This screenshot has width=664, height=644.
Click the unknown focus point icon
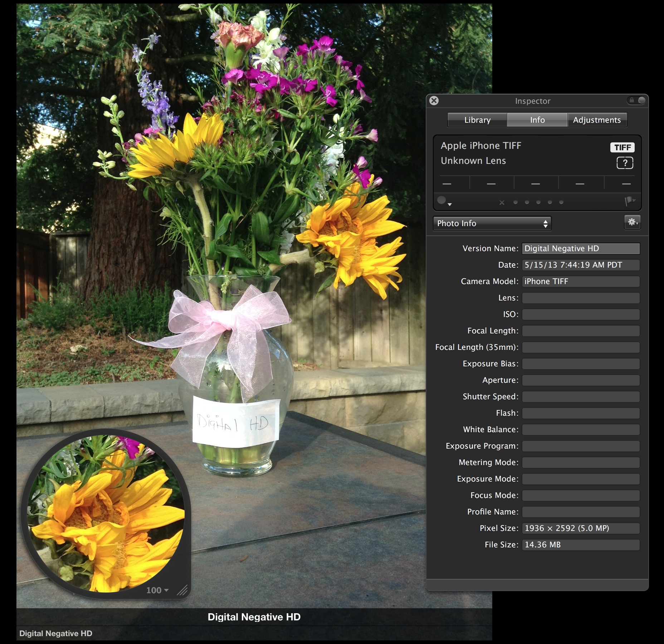tap(625, 163)
